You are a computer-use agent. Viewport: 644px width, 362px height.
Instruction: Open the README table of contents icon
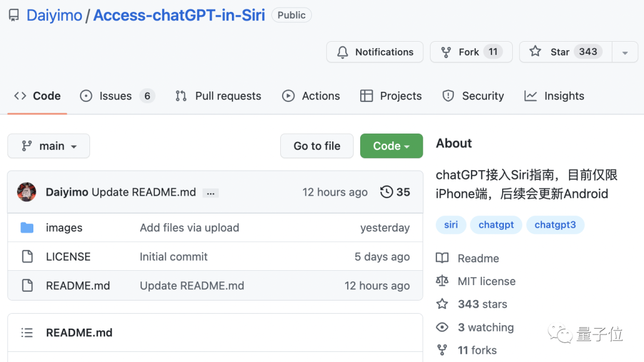click(x=27, y=333)
